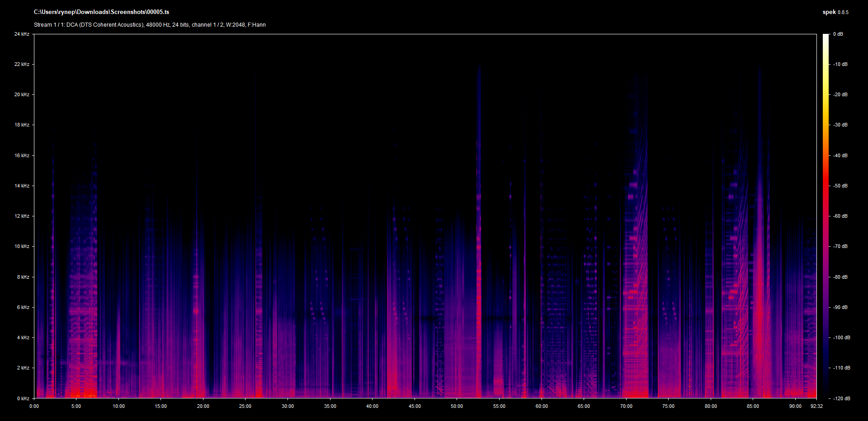Click the -50 dB scale label
This screenshot has height=421, width=868.
pyautogui.click(x=840, y=186)
